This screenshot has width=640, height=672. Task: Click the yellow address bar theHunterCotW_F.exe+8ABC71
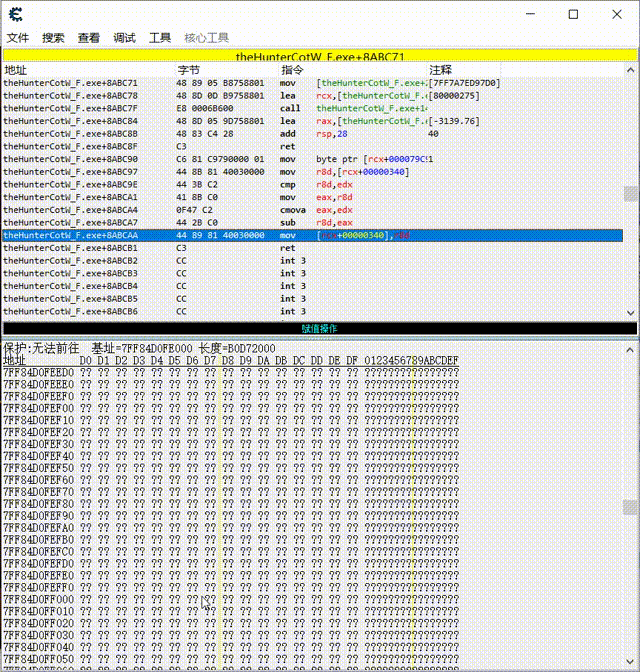point(320,56)
